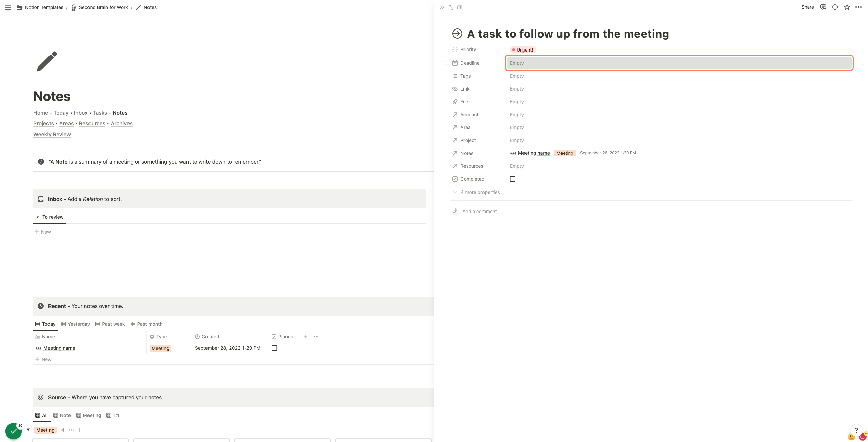
Task: Switch to the Past month tab
Action: [x=146, y=324]
